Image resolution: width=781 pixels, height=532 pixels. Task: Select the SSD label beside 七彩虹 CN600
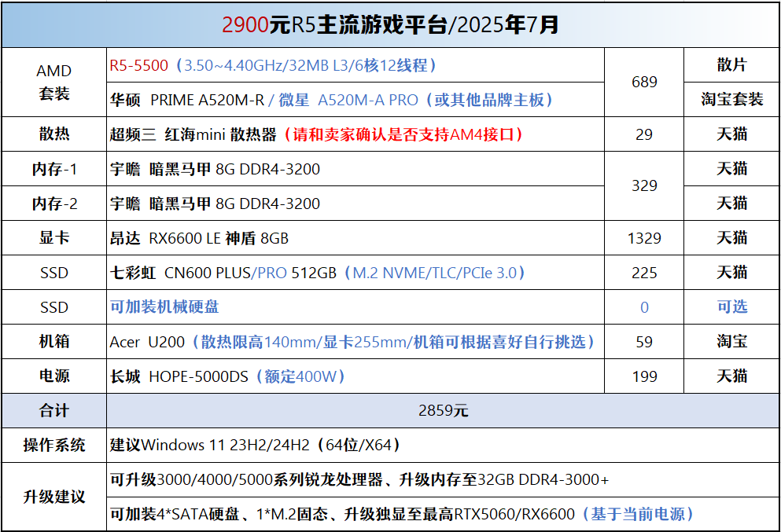53,273
